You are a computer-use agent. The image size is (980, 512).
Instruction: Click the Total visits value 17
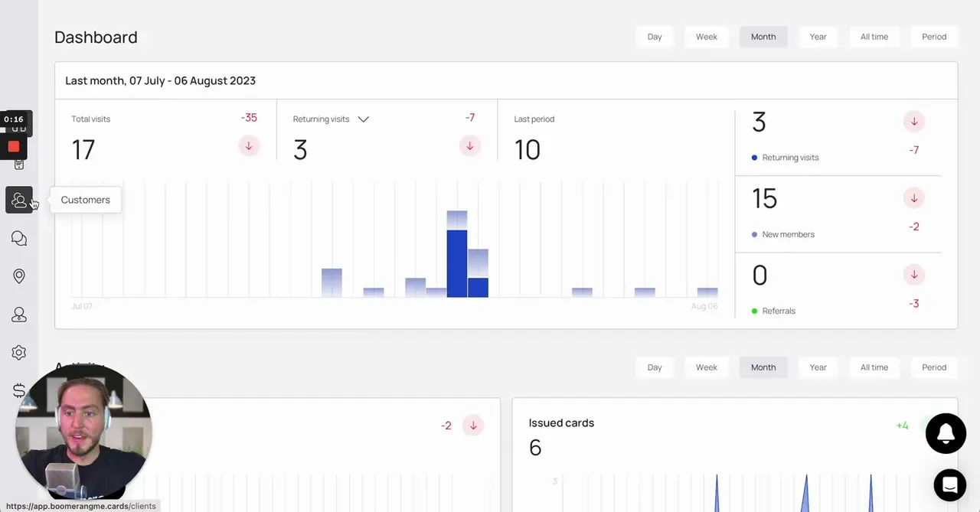pyautogui.click(x=83, y=149)
